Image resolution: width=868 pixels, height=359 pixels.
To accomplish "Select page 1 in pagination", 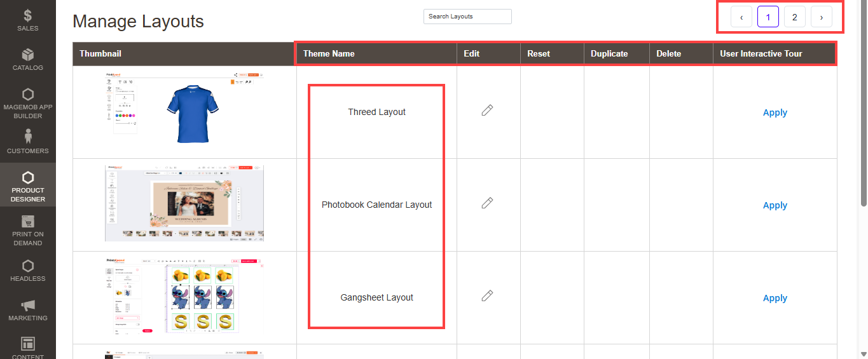I will (x=768, y=17).
